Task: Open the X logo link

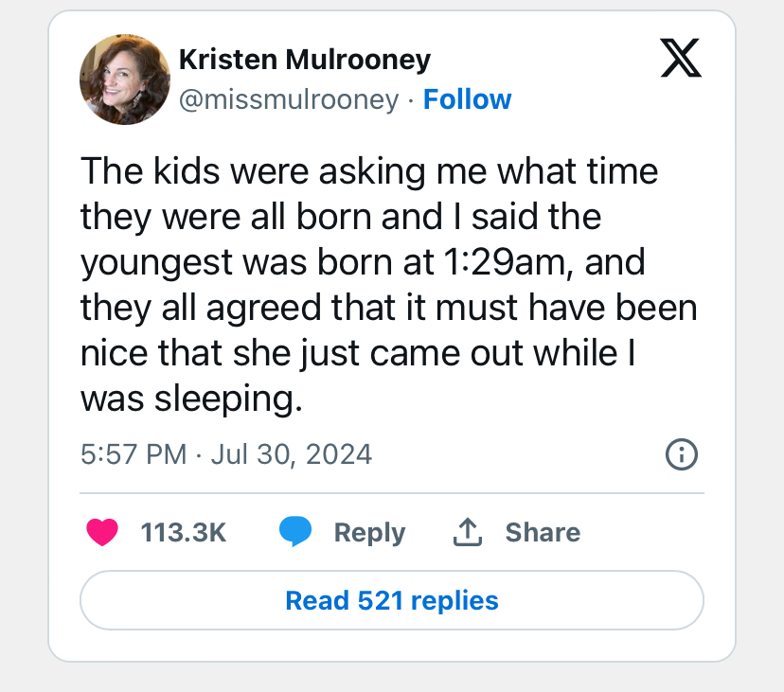Action: point(680,61)
